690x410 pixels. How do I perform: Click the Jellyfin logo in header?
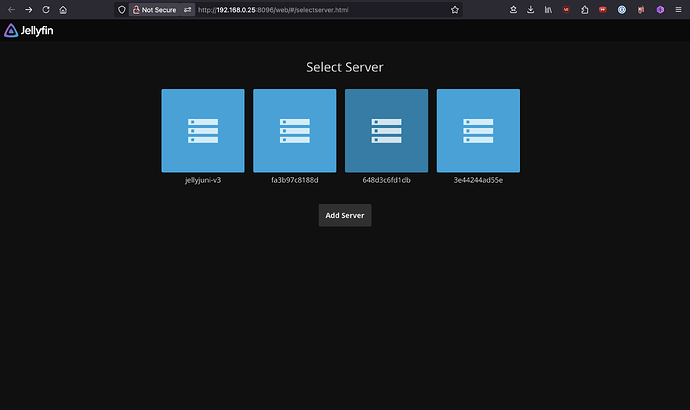click(x=29, y=30)
